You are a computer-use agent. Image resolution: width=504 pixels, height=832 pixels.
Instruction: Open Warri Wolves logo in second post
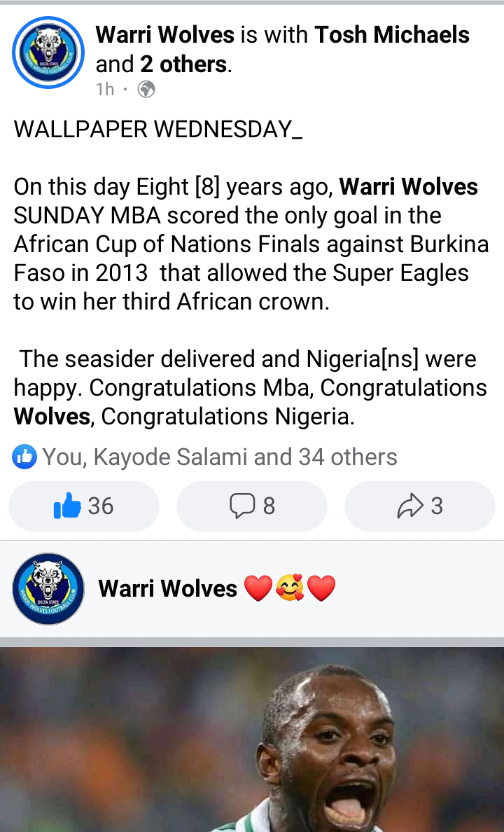[48, 589]
